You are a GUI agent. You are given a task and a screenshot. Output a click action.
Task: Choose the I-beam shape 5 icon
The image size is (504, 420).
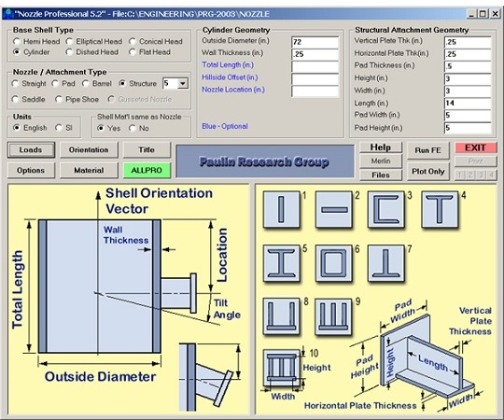[281, 263]
